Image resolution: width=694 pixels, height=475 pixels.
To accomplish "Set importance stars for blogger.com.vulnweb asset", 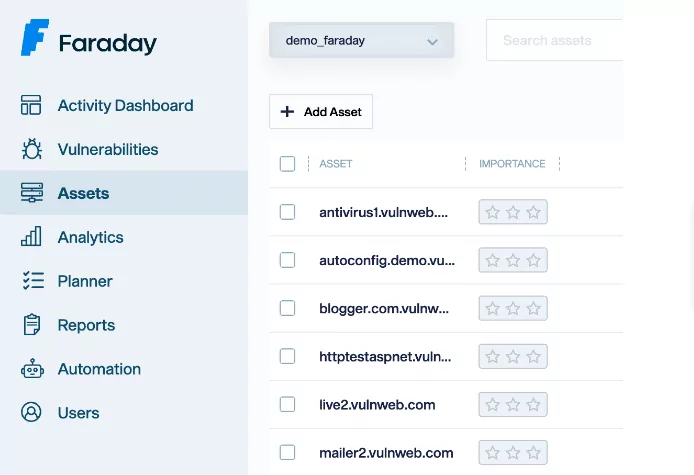I will (513, 308).
